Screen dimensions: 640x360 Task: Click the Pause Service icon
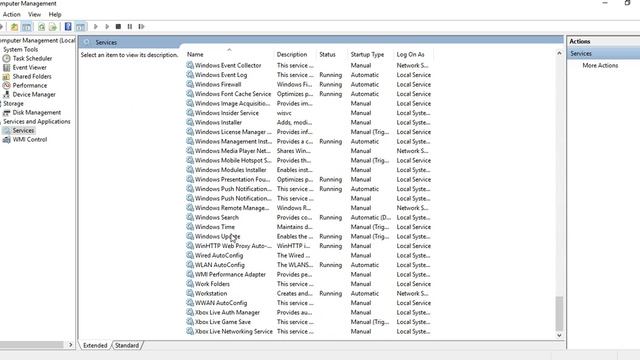pos(130,27)
